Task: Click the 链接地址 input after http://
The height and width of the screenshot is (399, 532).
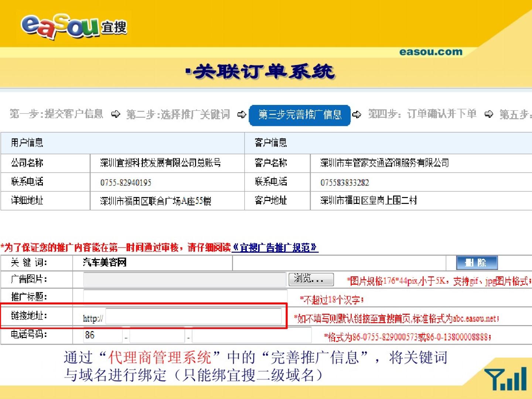Action: point(194,317)
